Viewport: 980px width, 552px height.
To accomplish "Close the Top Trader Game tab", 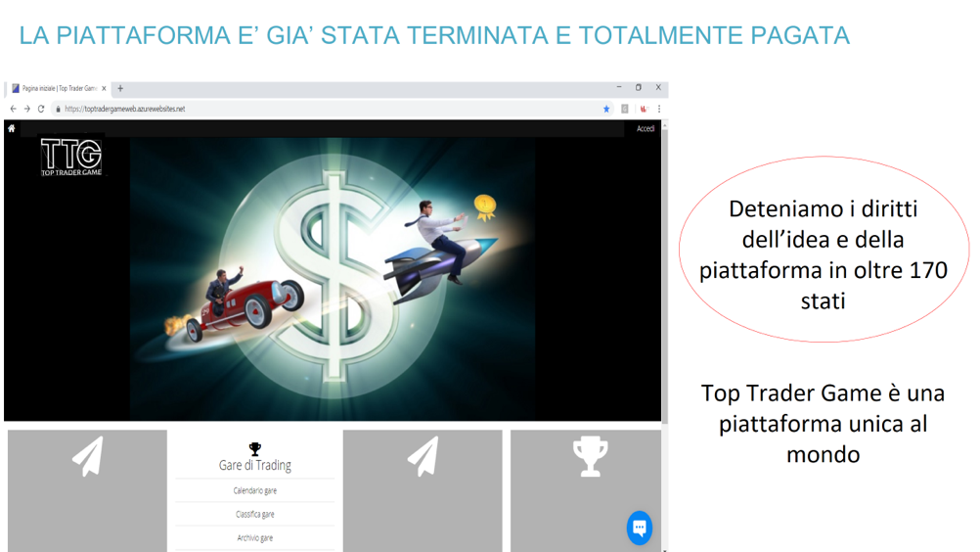I will point(104,88).
